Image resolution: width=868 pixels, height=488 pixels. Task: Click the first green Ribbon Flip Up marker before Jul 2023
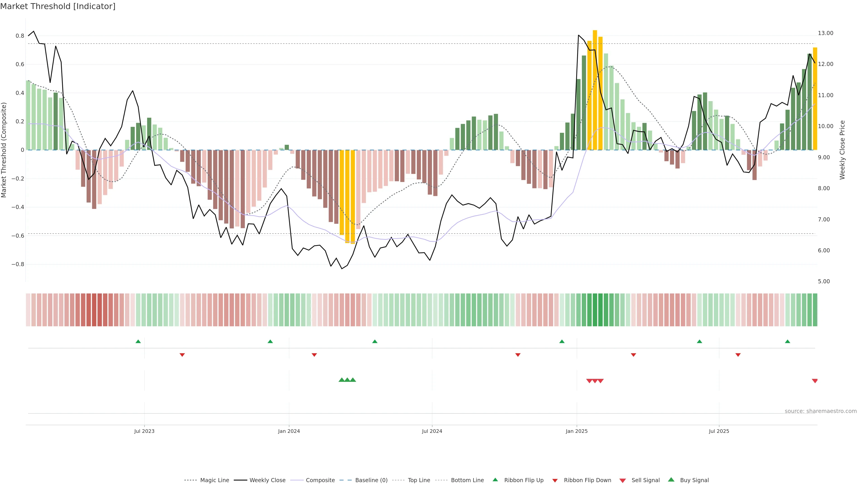(138, 342)
